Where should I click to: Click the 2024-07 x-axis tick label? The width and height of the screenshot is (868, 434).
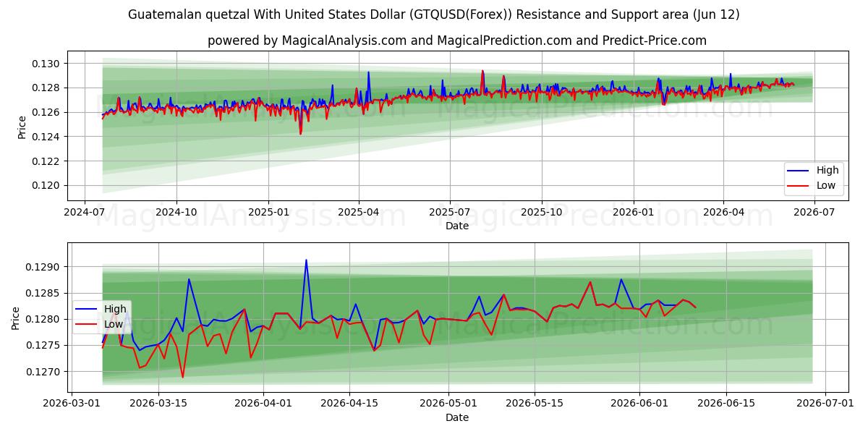(x=85, y=212)
